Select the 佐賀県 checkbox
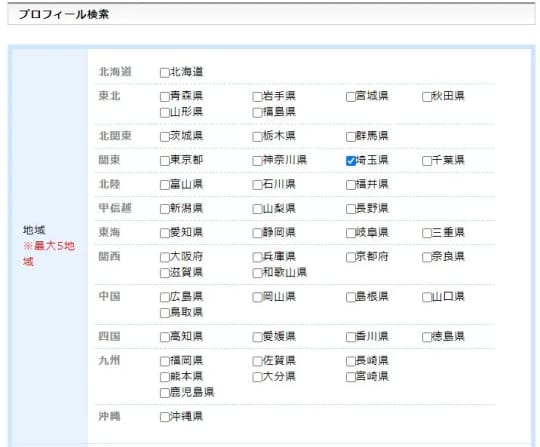The width and height of the screenshot is (540, 447). click(257, 361)
